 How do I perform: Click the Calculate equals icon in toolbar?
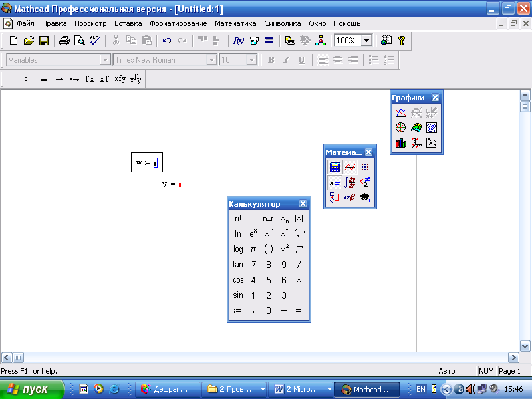click(269, 41)
